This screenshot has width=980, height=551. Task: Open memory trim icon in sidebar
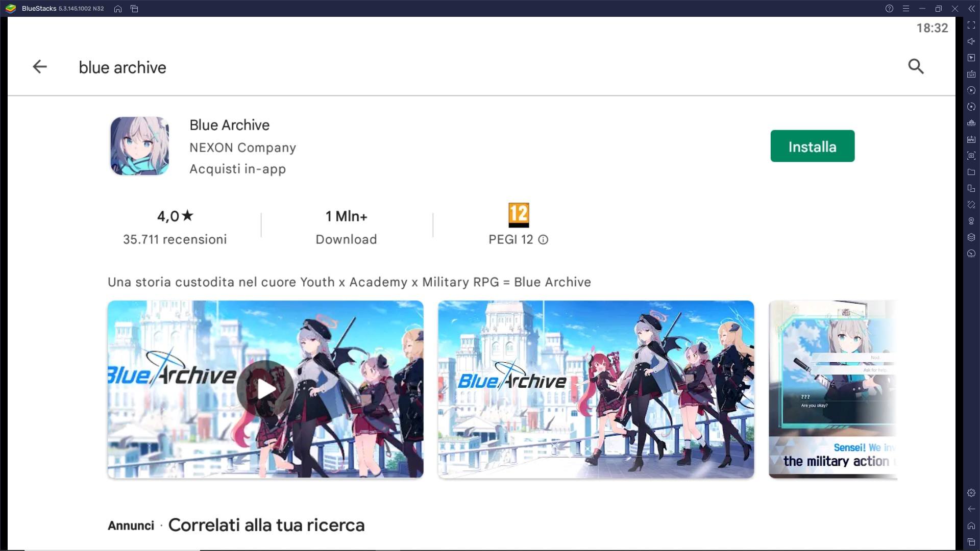[x=971, y=123]
